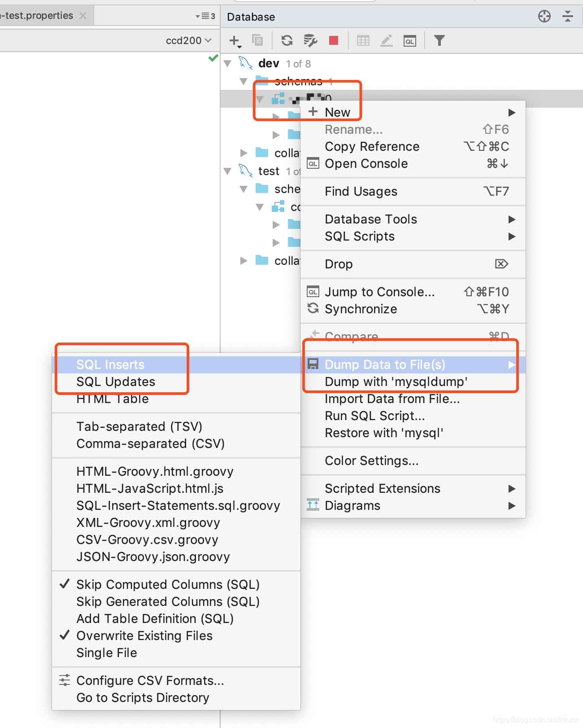Toggle Add Table Definition (SQL)
The image size is (583, 728).
[176, 618]
